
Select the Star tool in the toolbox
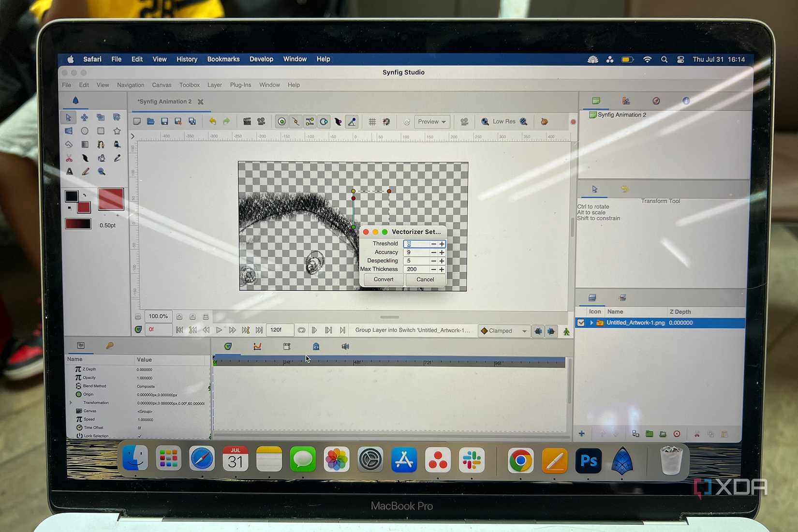(x=117, y=130)
